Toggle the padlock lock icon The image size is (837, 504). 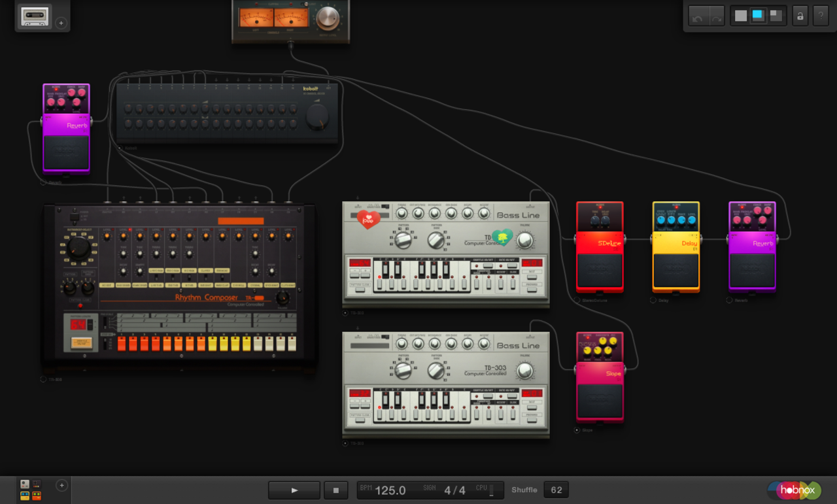click(x=800, y=16)
